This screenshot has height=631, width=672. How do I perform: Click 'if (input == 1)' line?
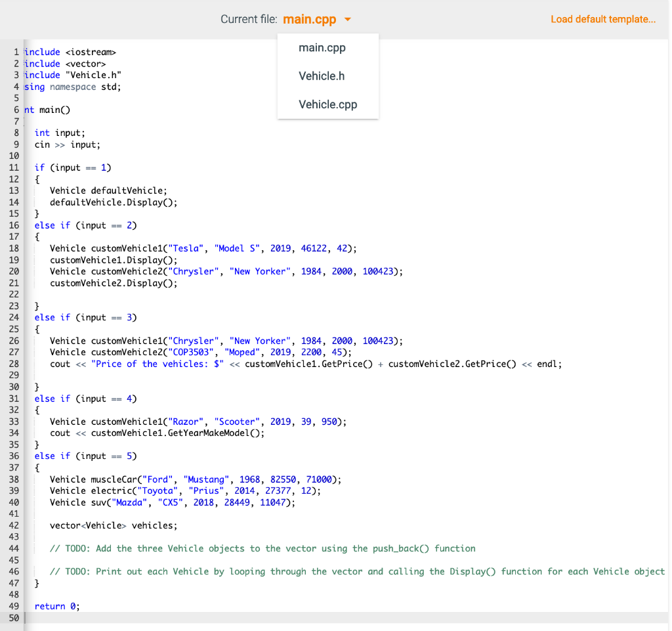[73, 167]
